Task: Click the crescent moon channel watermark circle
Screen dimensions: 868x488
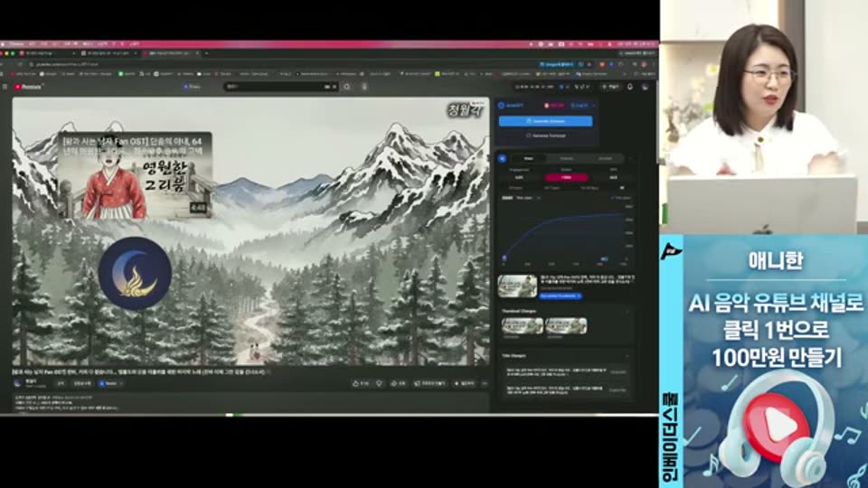Action: [x=135, y=273]
